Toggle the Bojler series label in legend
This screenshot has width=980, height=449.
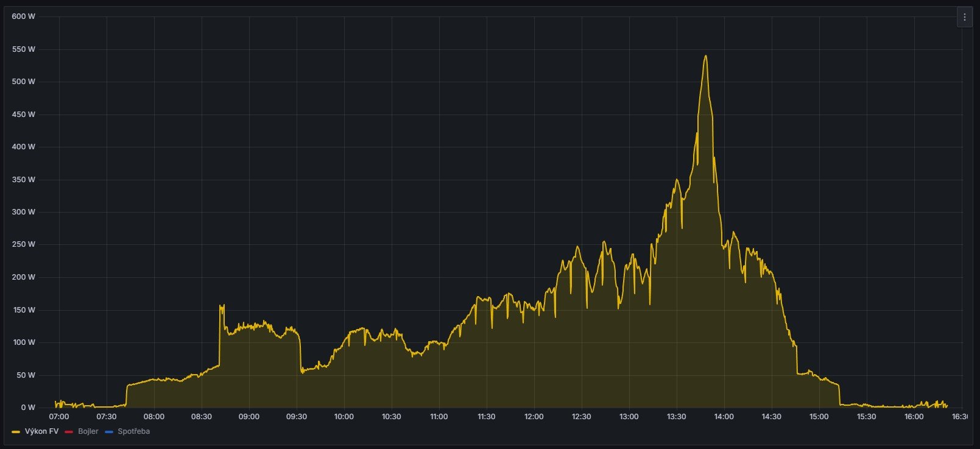click(88, 431)
